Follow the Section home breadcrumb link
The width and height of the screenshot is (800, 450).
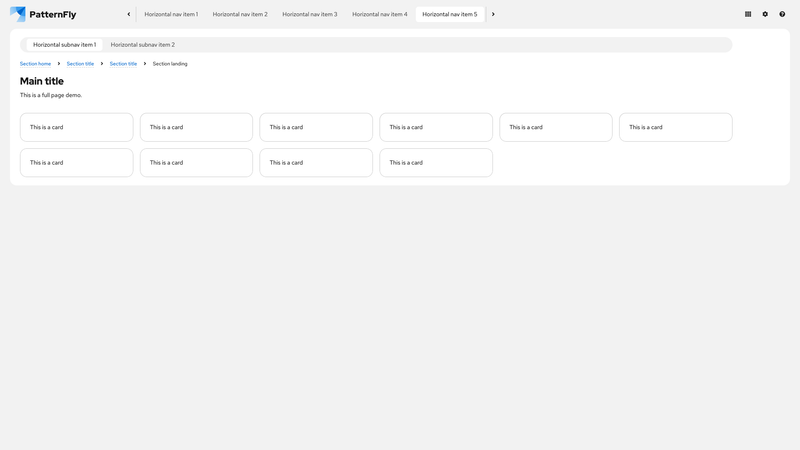(x=35, y=64)
